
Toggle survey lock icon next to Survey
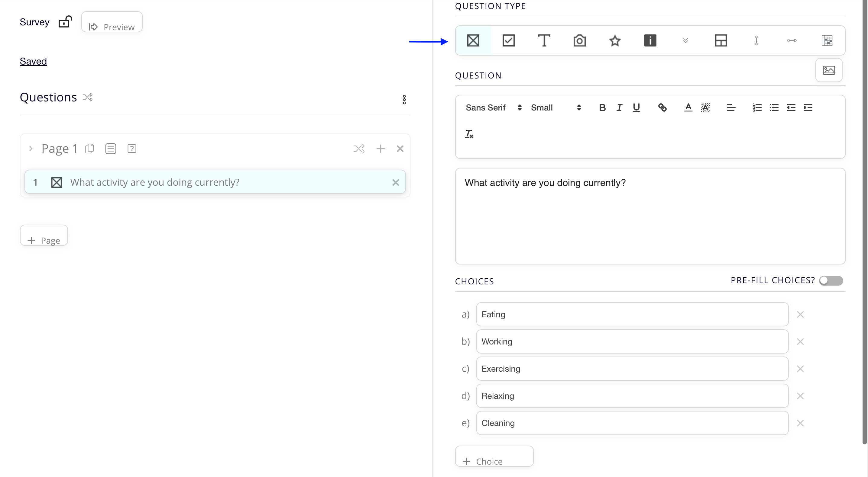pyautogui.click(x=65, y=22)
